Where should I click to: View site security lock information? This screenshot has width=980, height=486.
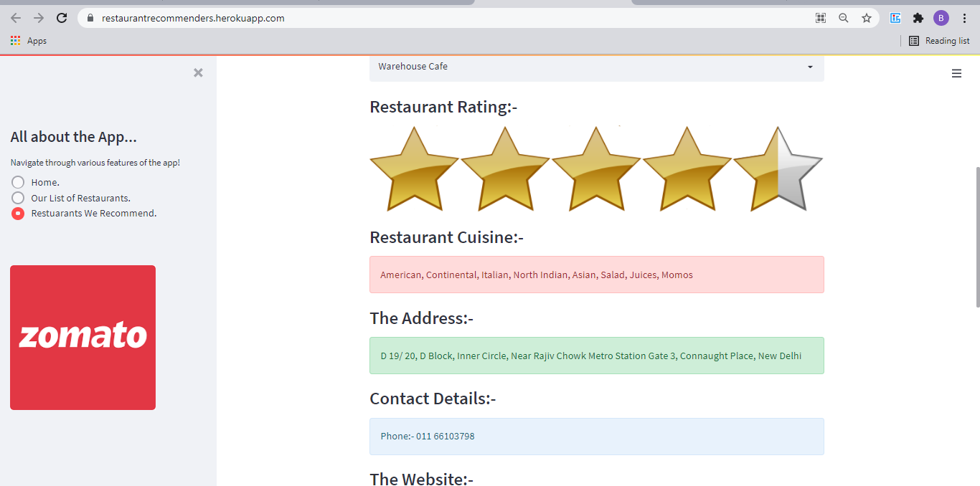(x=90, y=18)
